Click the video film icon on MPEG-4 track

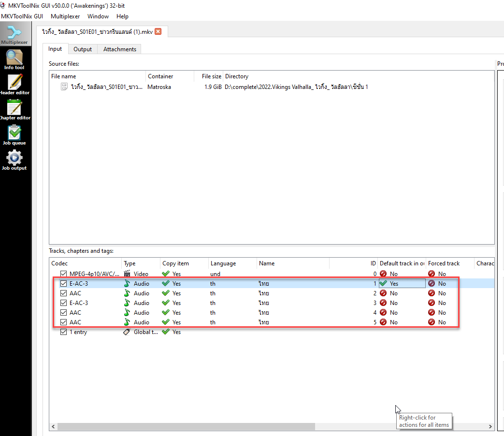point(127,274)
